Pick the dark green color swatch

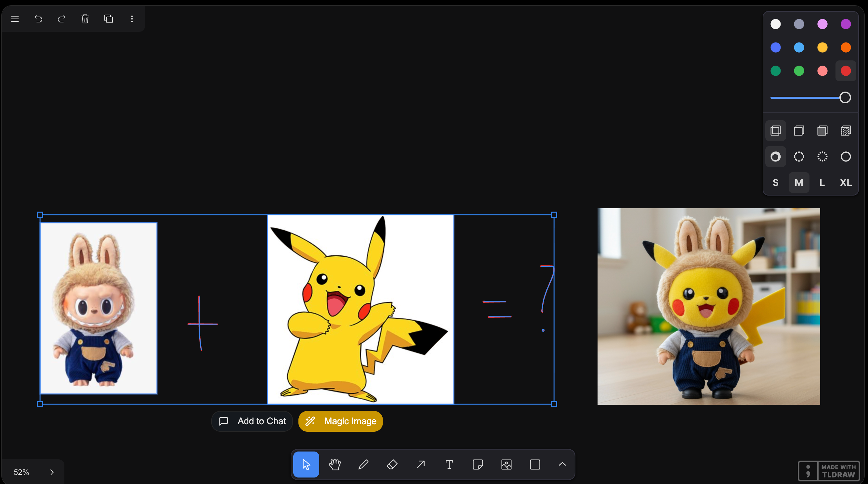[x=776, y=71]
